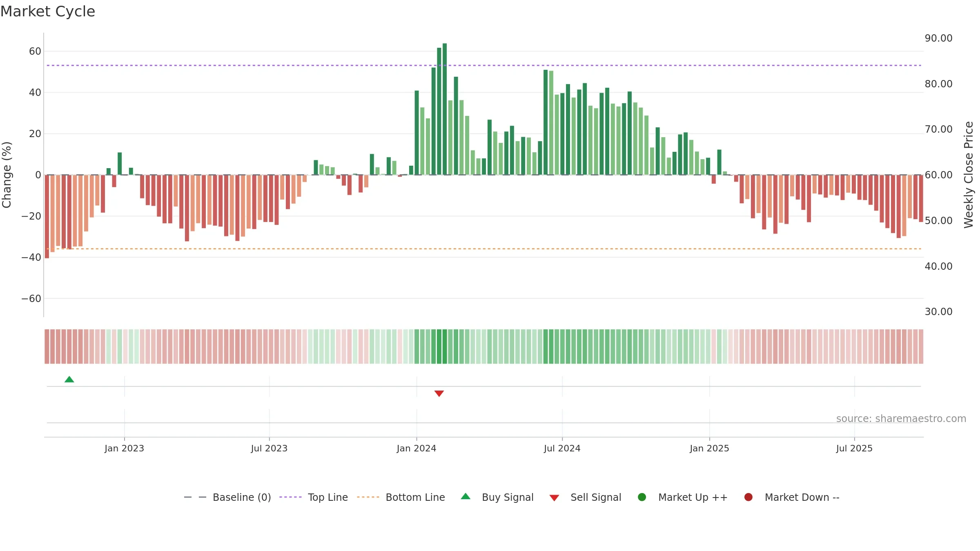980x551 pixels.
Task: Click the 60 change axis label
Action: 35,51
